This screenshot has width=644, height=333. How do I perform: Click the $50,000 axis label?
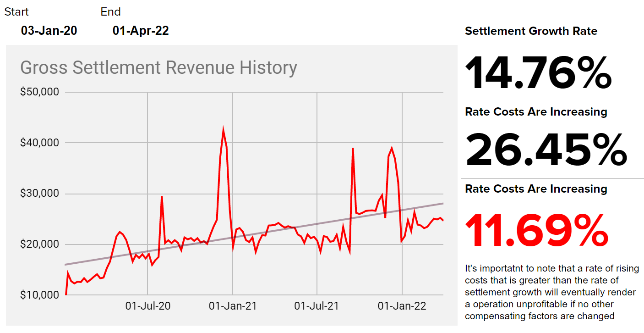39,92
